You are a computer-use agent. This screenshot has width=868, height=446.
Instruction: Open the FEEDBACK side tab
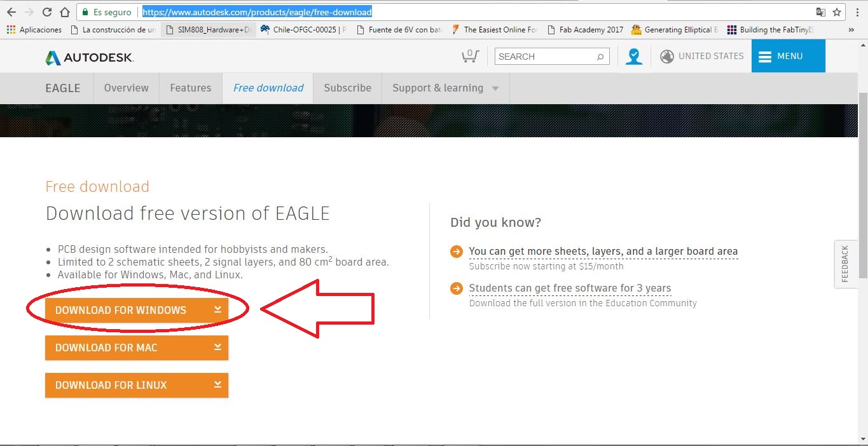[845, 264]
